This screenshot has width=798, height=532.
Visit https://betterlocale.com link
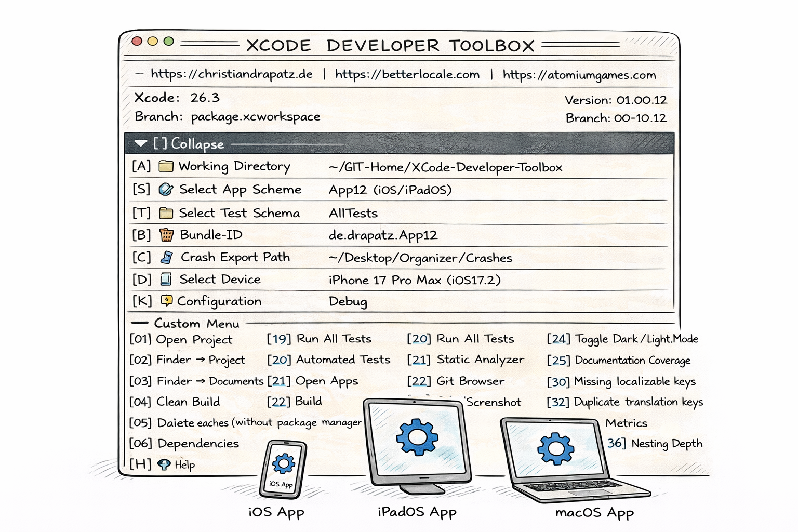point(407,74)
